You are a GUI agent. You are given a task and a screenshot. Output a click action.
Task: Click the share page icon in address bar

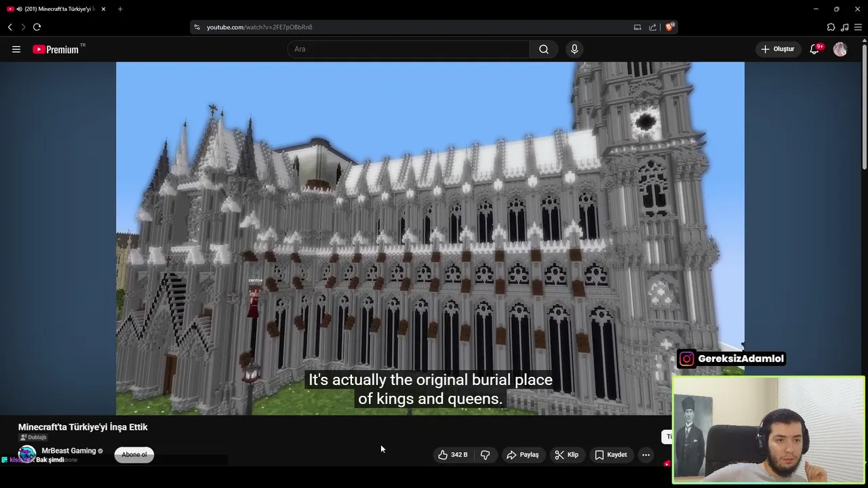[652, 27]
